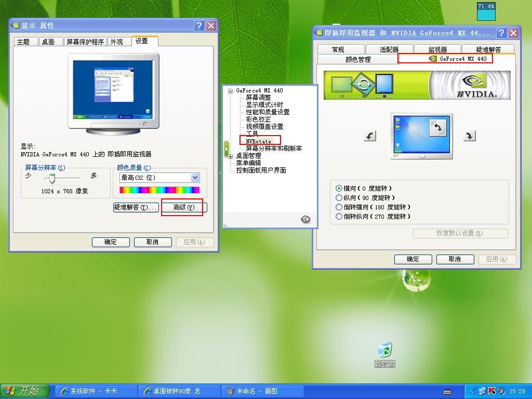This screenshot has height=399, width=532.
Task: Switch to 系统软件 - 卡卡 taskbar window
Action: (96, 391)
